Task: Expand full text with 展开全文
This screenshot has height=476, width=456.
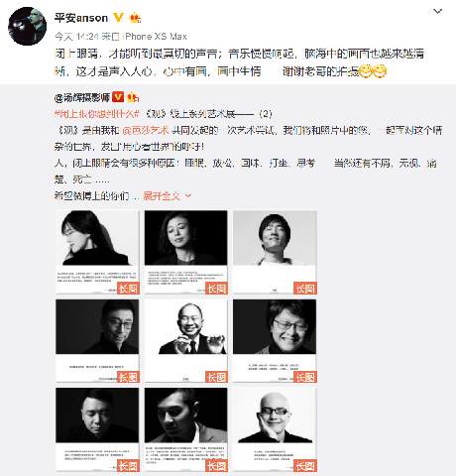Action: coord(162,196)
